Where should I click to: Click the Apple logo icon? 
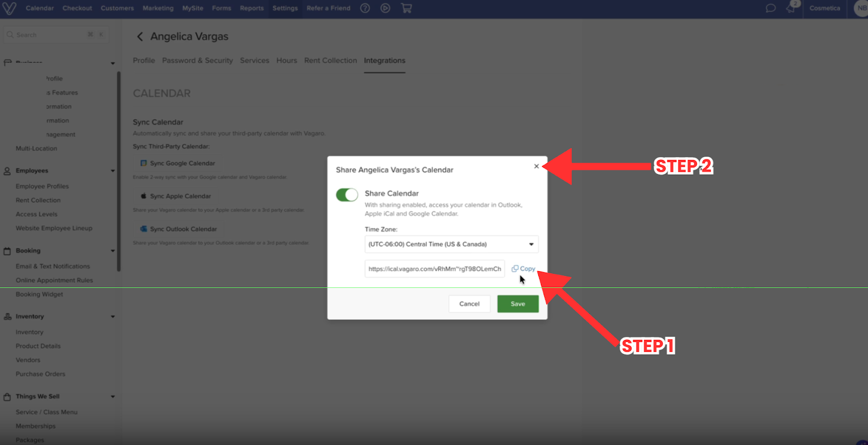[x=144, y=196]
